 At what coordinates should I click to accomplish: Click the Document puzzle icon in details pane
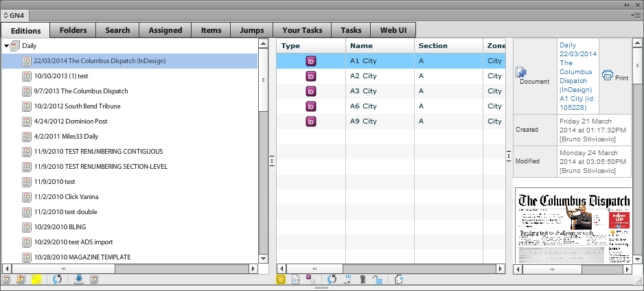521,72
